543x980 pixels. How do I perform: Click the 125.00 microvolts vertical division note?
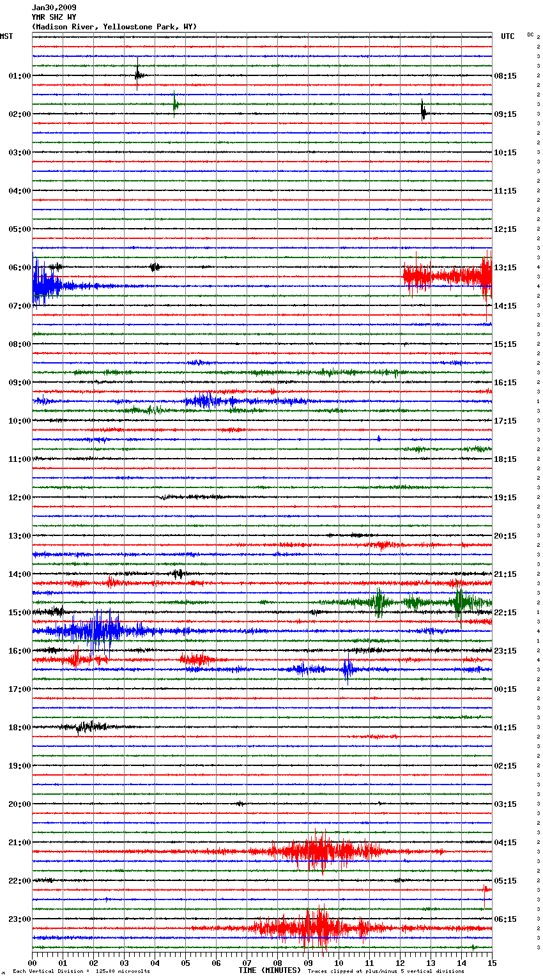tap(81, 971)
